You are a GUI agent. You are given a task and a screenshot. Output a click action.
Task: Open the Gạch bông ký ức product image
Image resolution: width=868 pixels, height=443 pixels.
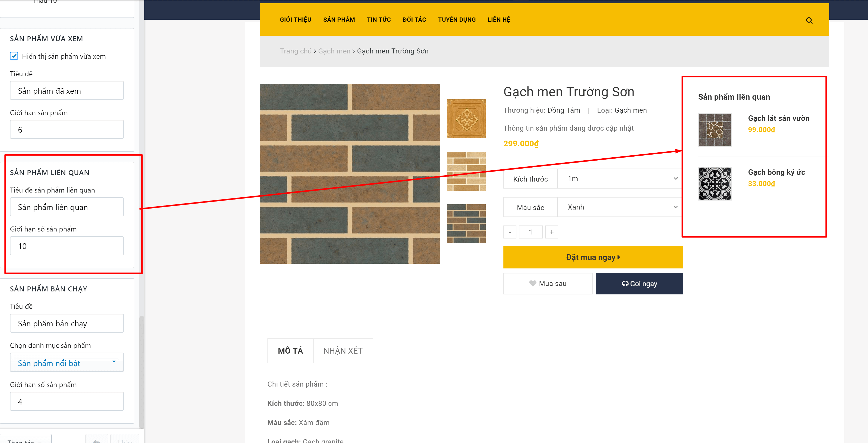(715, 184)
